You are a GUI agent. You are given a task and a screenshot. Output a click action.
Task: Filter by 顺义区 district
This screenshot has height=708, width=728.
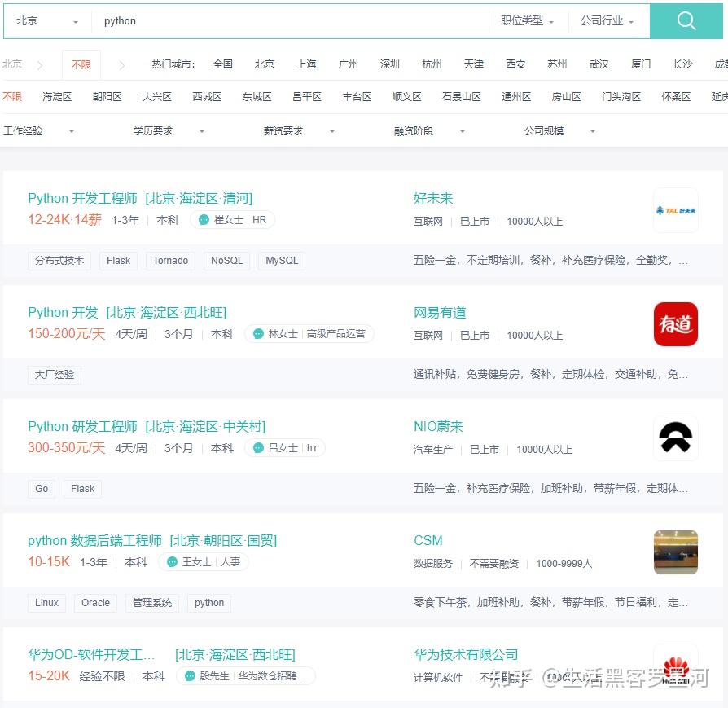[406, 97]
